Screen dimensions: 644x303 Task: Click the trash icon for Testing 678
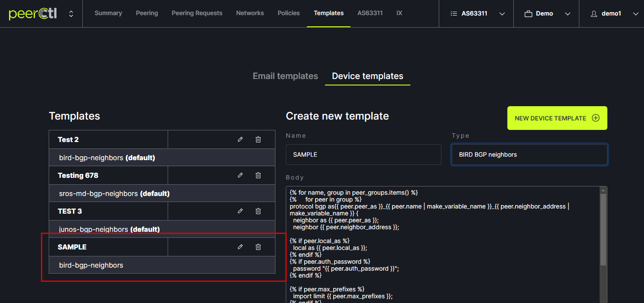pos(258,175)
